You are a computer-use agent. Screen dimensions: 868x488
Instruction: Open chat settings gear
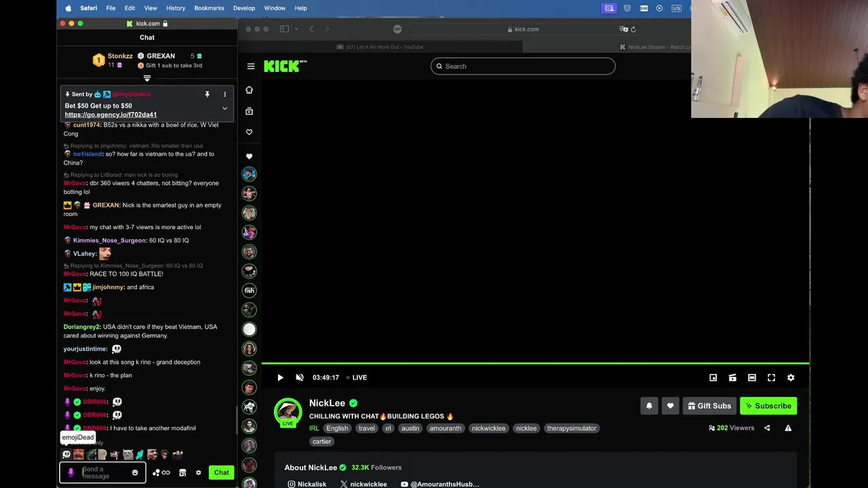click(198, 472)
